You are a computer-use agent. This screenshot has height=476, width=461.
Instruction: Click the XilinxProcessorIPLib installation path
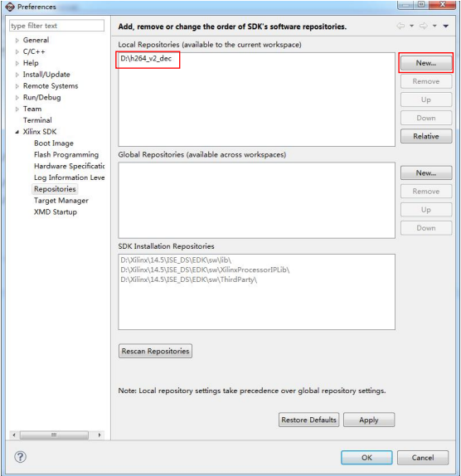[205, 270]
